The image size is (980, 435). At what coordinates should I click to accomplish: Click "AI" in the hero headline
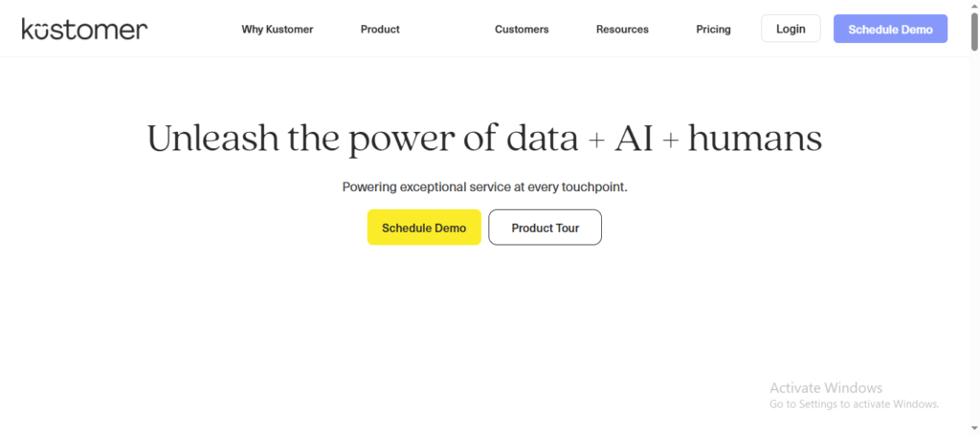634,140
